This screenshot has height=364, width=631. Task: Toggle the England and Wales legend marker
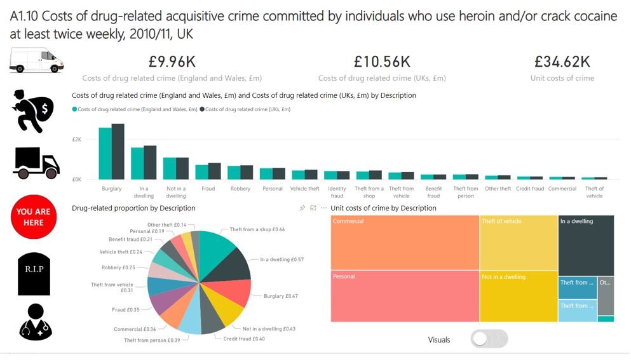click(74, 109)
